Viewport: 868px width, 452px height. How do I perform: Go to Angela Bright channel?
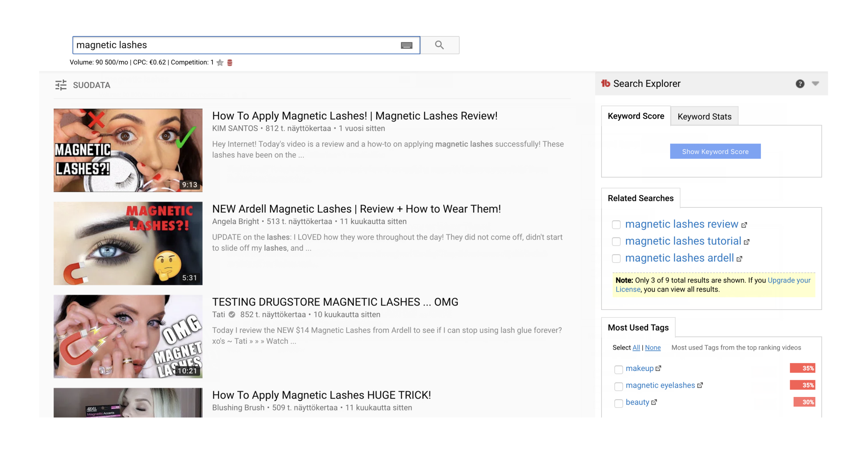tap(235, 221)
